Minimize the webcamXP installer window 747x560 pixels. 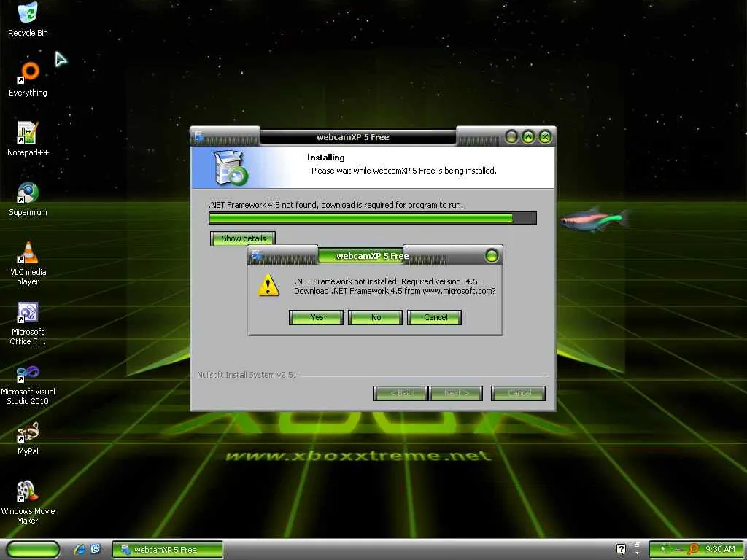(x=511, y=137)
